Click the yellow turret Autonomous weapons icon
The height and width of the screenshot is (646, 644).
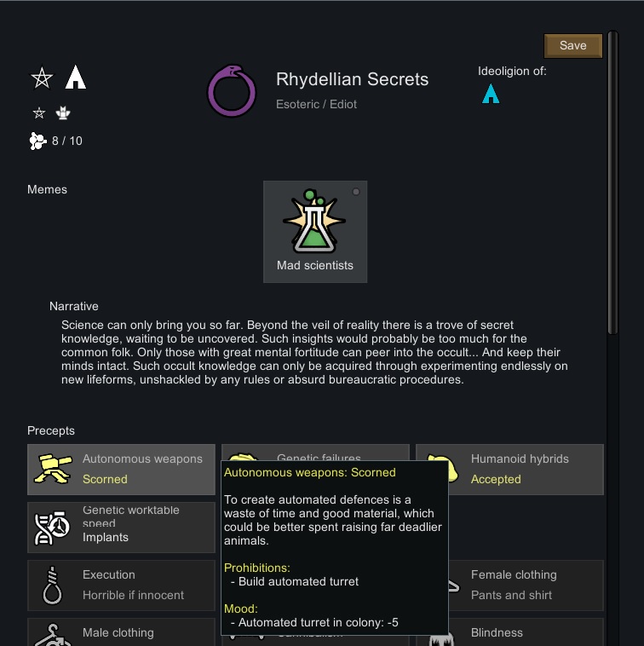53,469
